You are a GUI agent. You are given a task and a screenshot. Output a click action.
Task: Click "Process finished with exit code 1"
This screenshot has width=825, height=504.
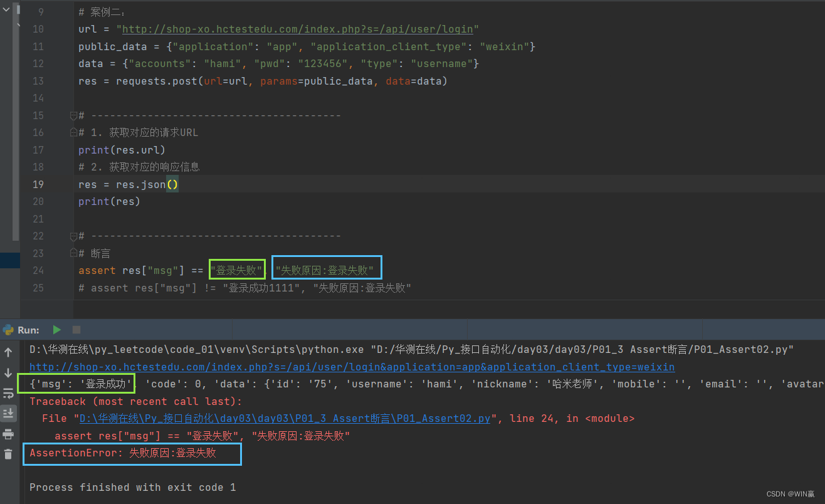(x=132, y=487)
